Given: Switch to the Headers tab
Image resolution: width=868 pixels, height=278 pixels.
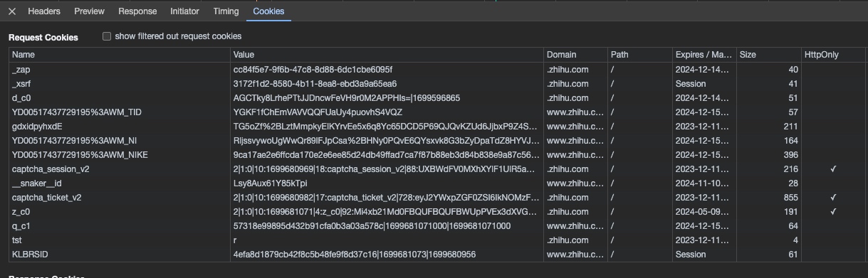Looking at the screenshot, I should (x=44, y=11).
